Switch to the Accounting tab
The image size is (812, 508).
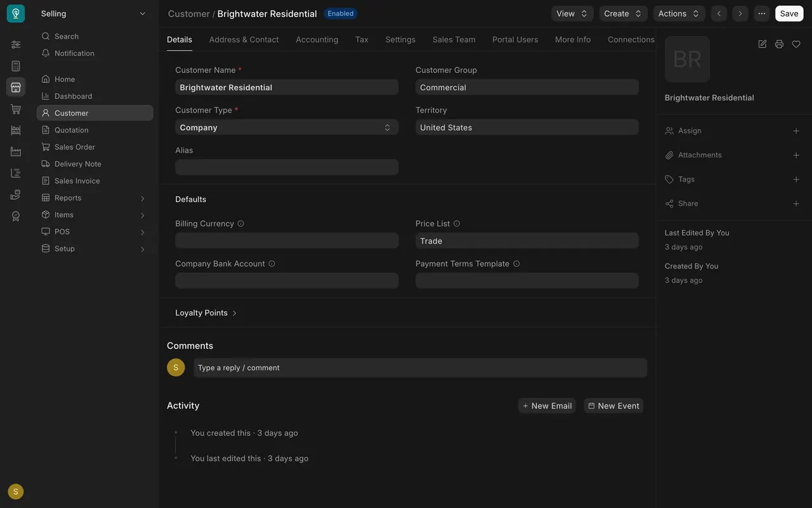[317, 39]
